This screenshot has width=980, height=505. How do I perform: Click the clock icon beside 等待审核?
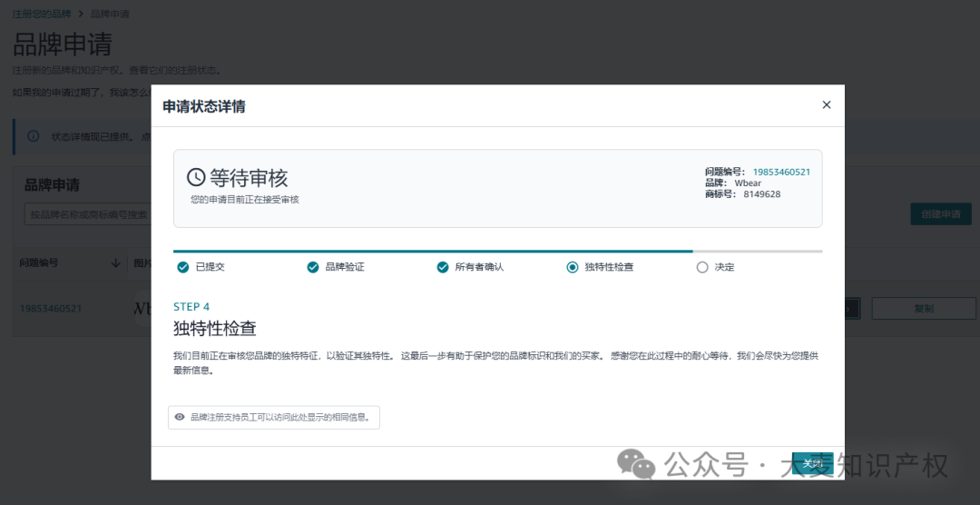pyautogui.click(x=196, y=178)
